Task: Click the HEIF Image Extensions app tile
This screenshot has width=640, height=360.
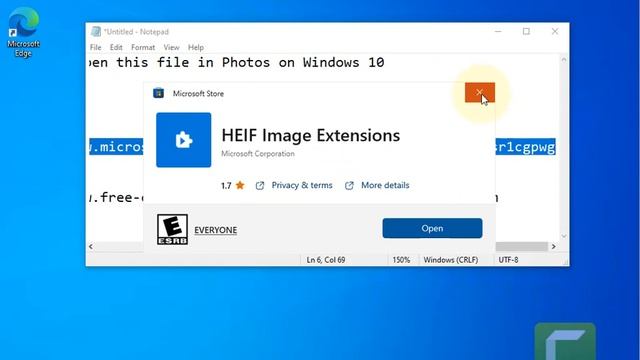Action: [x=184, y=140]
